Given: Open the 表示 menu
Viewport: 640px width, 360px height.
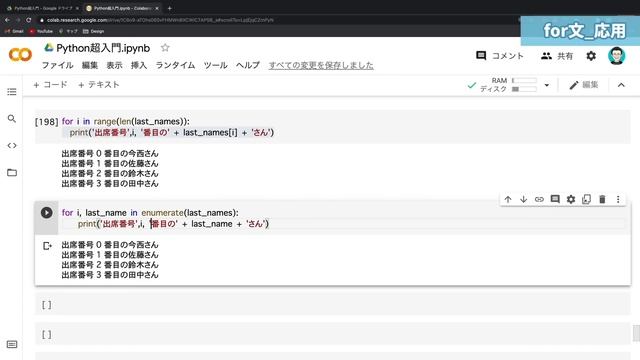Looking at the screenshot, I should [114, 65].
